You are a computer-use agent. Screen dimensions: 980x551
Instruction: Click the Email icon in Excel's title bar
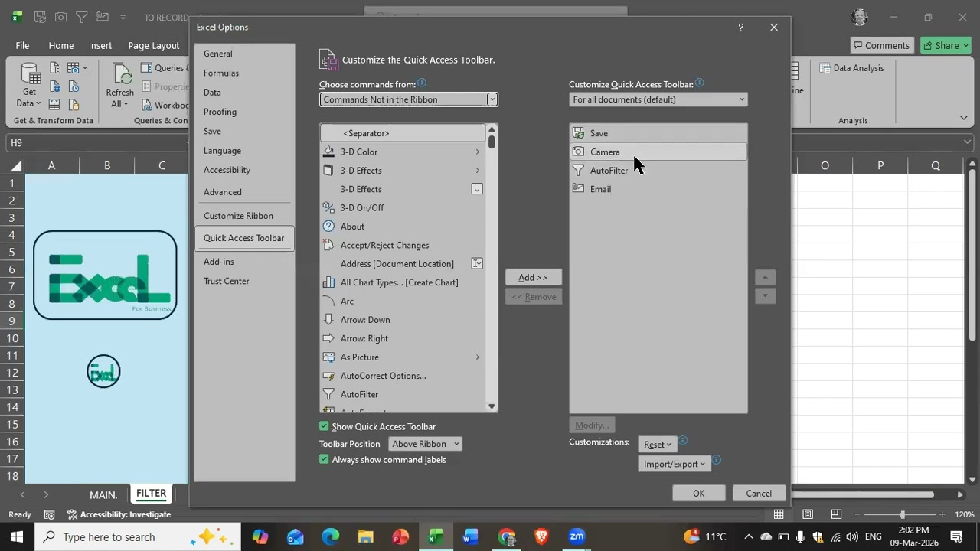pos(103,17)
